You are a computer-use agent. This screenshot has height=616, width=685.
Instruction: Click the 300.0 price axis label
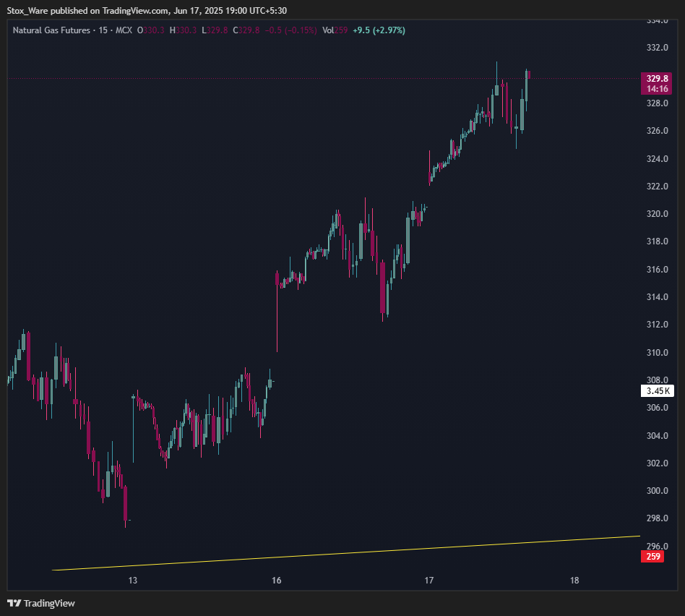(657, 490)
